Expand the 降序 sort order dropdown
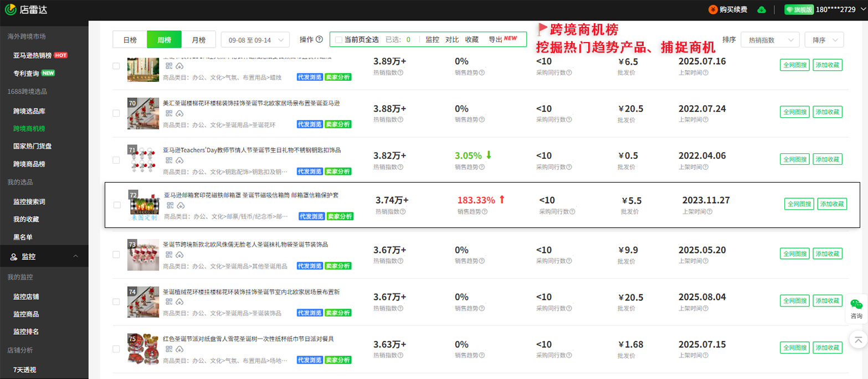 click(824, 40)
